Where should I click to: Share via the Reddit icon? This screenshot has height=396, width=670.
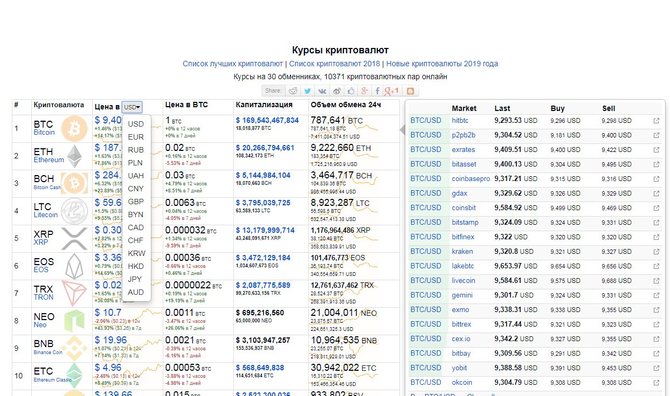coord(293,91)
